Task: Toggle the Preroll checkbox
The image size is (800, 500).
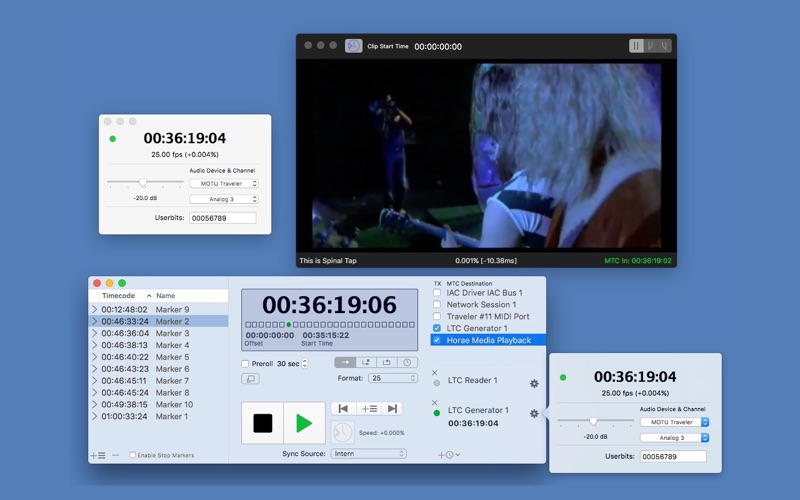Action: [245, 364]
